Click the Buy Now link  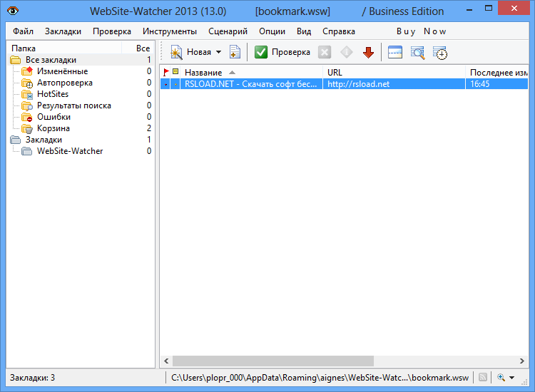(x=421, y=31)
